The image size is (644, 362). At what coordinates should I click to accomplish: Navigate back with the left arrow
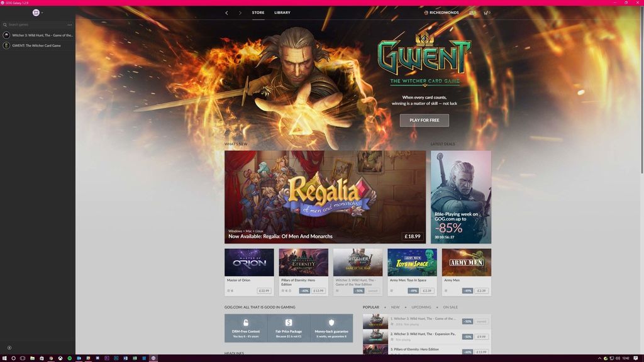click(226, 12)
